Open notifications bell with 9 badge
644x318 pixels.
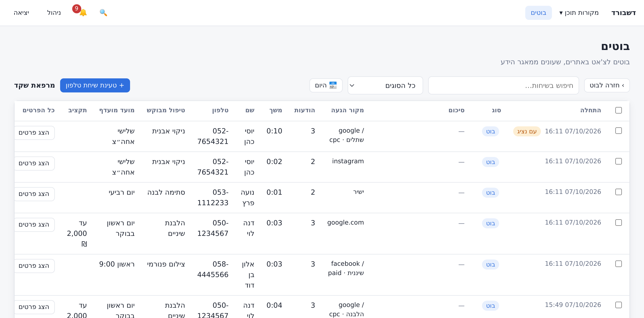83,13
